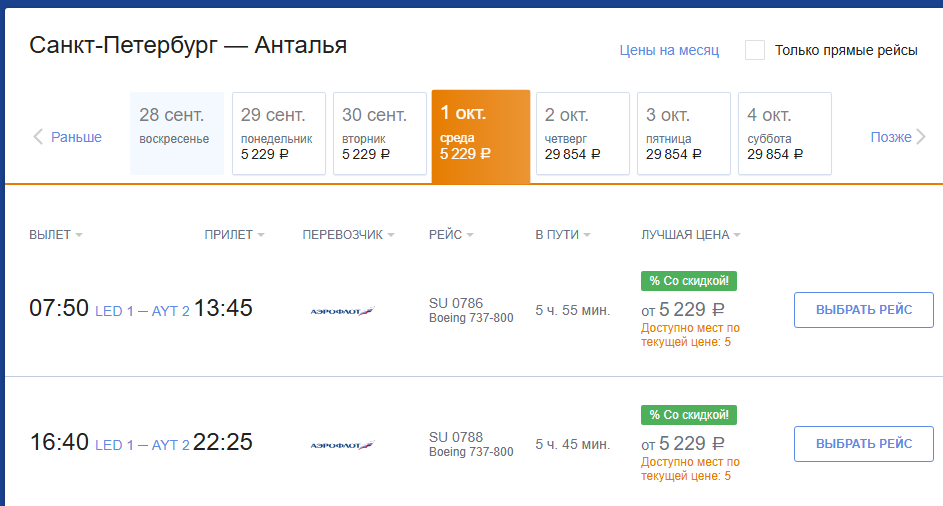Click discount badge on flight SU 0786
Viewport: 943px width, 506px height.
click(x=689, y=281)
